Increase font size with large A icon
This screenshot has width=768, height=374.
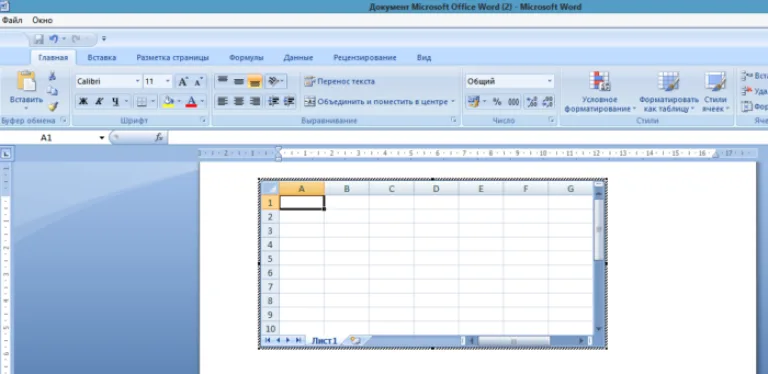183,82
